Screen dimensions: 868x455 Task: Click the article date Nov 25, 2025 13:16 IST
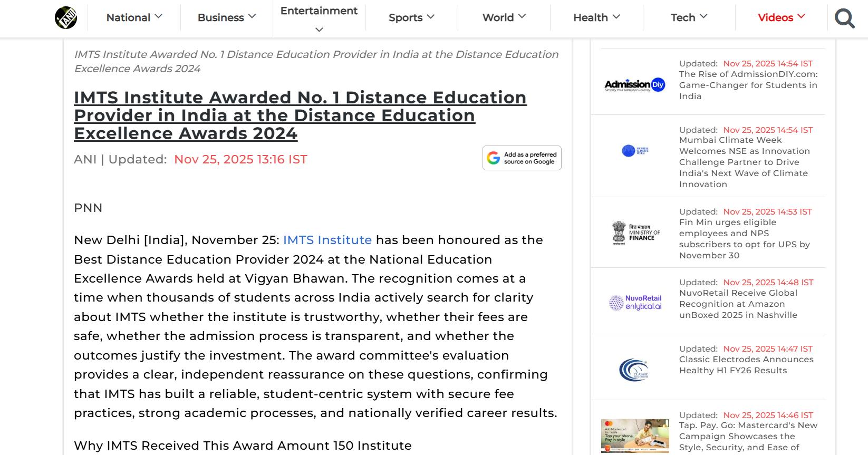tap(240, 159)
